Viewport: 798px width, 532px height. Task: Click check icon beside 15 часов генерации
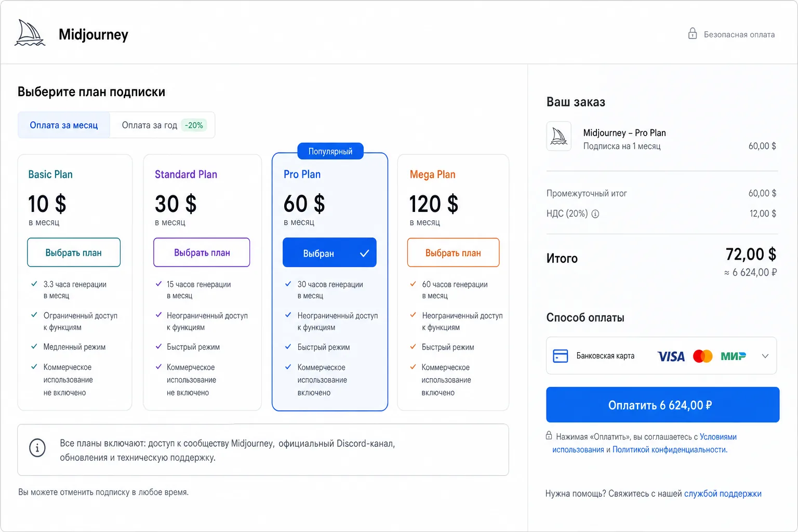[x=159, y=284]
